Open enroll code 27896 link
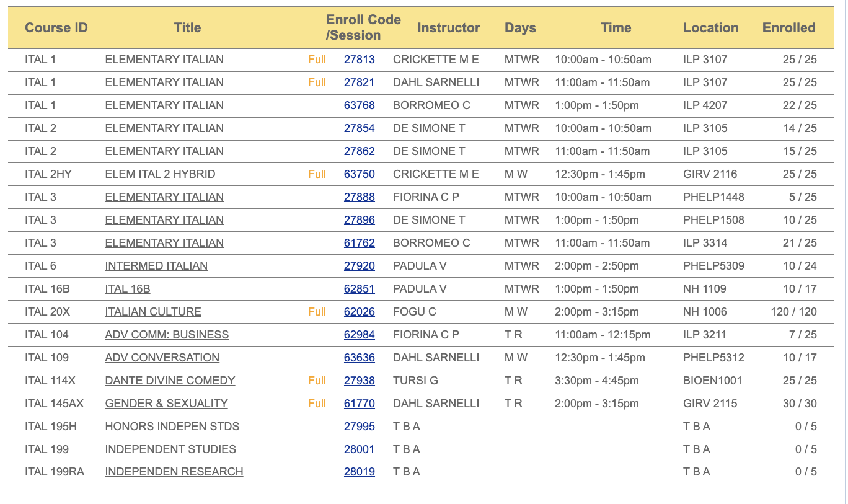 tap(360, 220)
